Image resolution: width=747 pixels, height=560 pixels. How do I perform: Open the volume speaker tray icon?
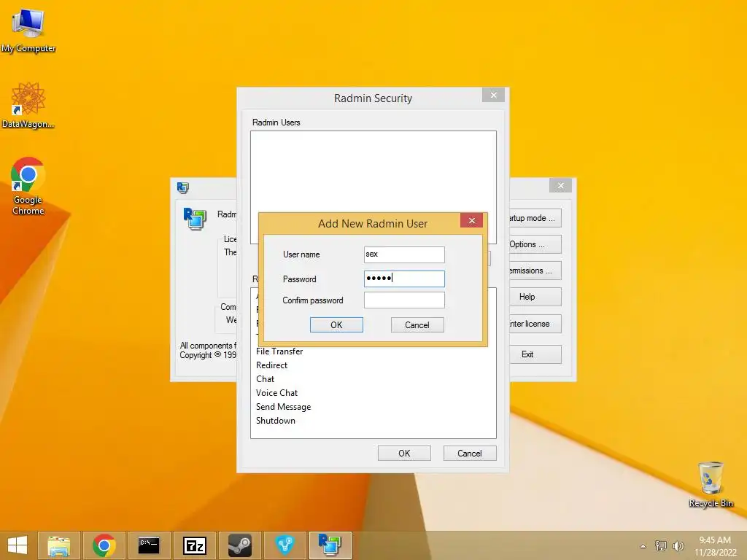point(678,545)
